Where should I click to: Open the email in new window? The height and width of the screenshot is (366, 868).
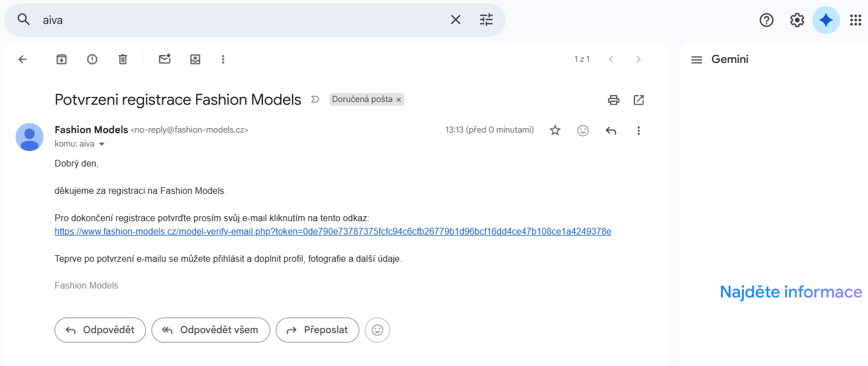coord(638,100)
